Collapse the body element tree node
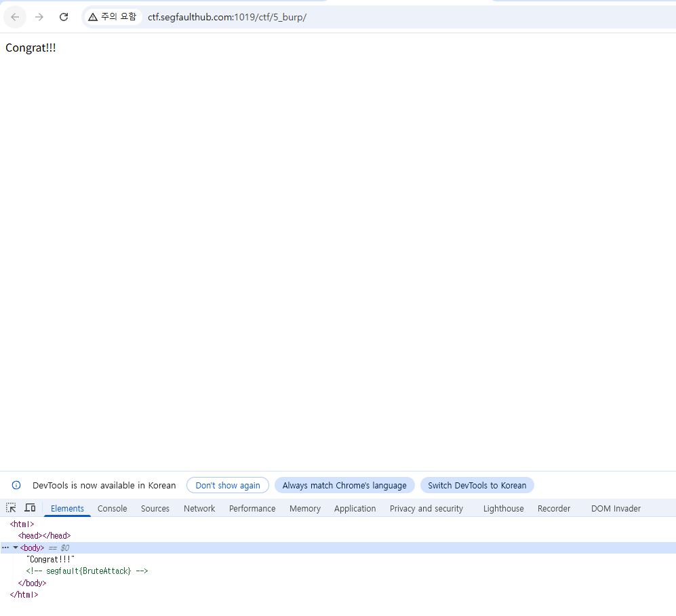Screen dimensions: 676x616 tap(16, 547)
